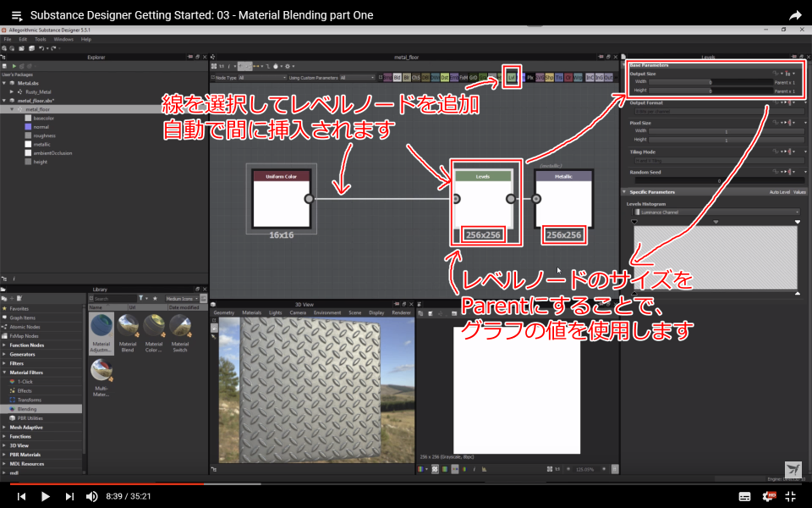Expand the Function Nodes category
The width and height of the screenshot is (812, 508).
click(x=5, y=345)
